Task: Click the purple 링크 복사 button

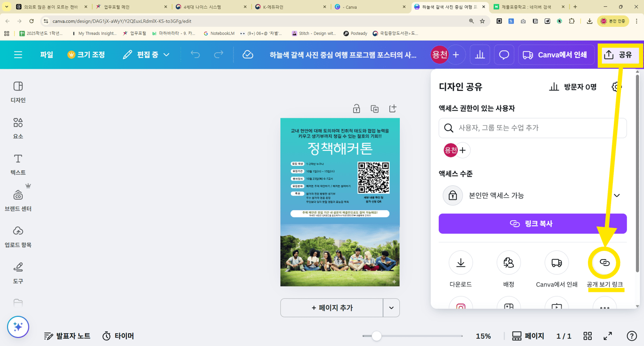Action: click(532, 223)
